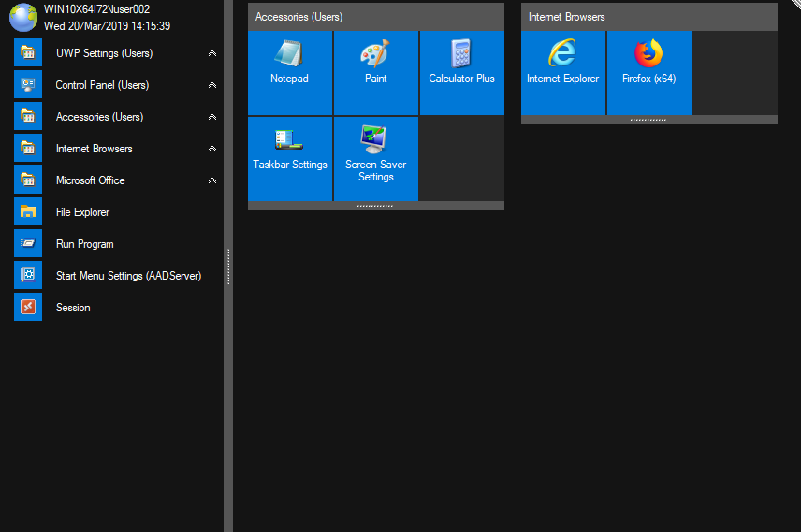Screen dimensions: 801x532
Task: Select Run Program in the sidebar
Action: point(84,244)
